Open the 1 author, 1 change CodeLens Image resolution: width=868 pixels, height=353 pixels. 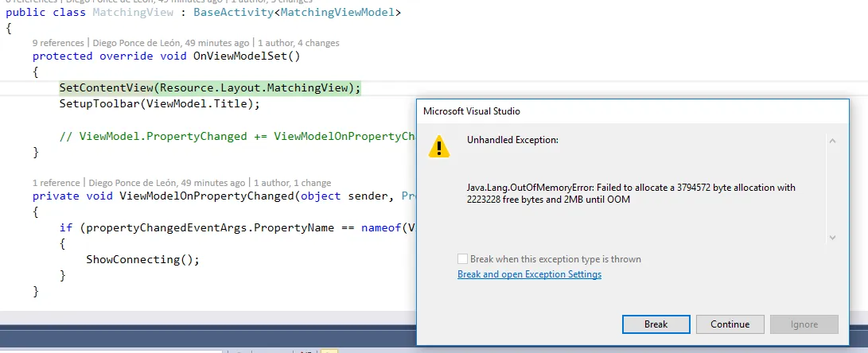point(290,183)
